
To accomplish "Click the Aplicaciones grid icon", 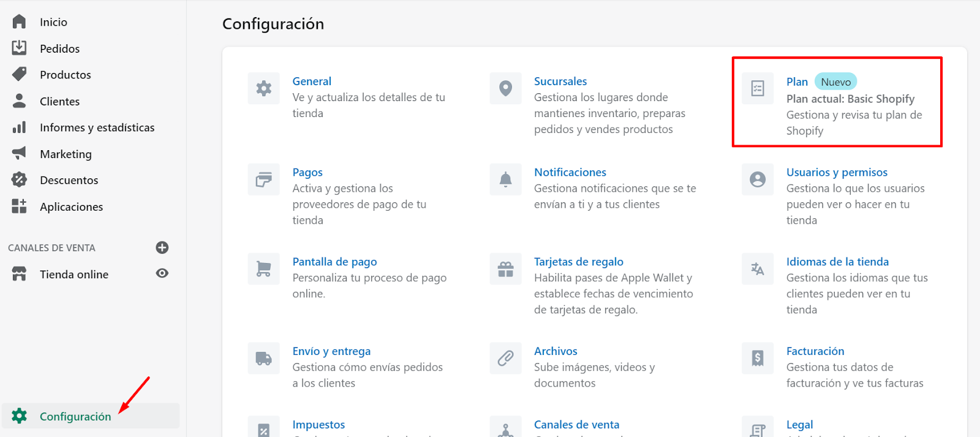I will [x=19, y=206].
